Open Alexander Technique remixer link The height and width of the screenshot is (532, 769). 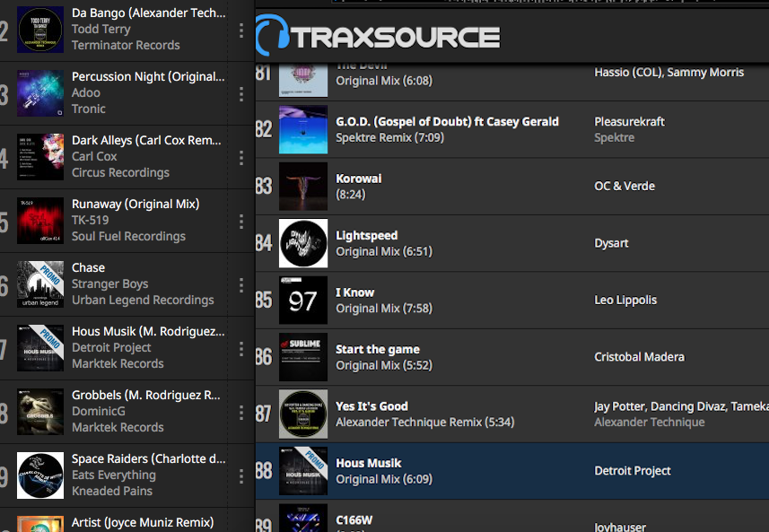click(x=650, y=423)
